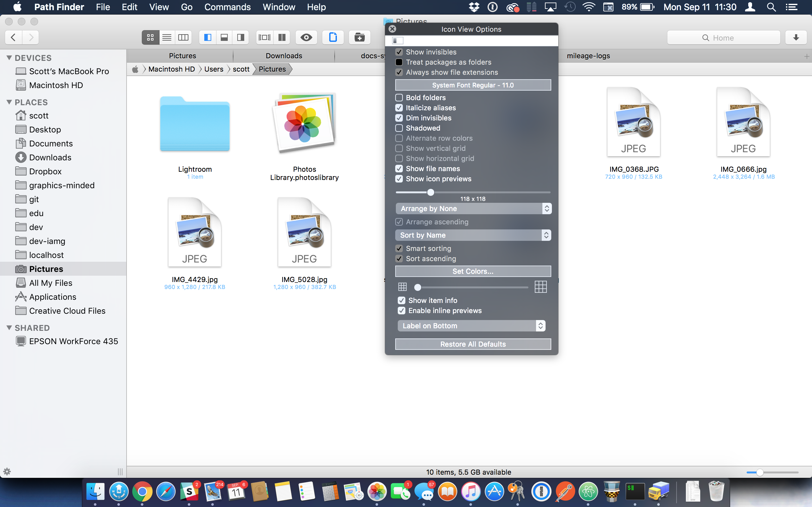Disable the Show icon previews checkbox
The height and width of the screenshot is (507, 812).
click(x=399, y=179)
